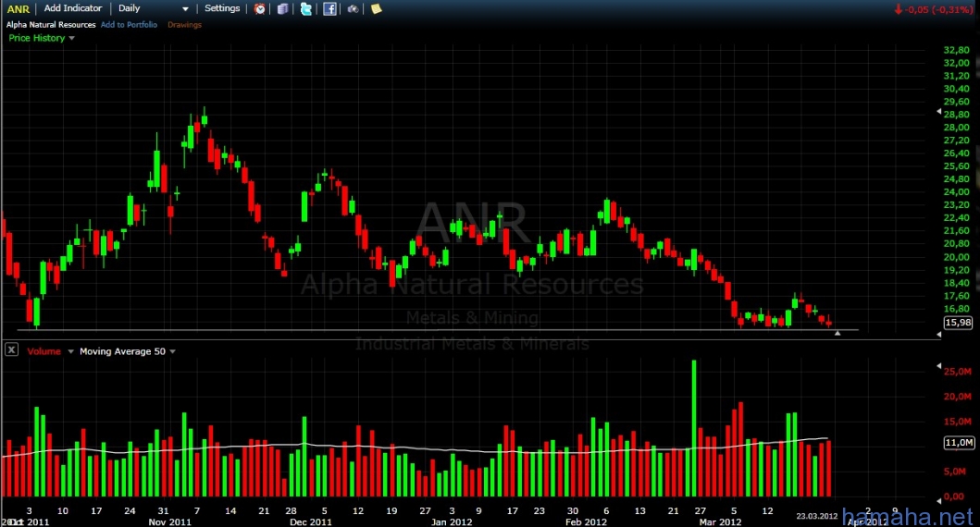
Task: Open the yellow sticky note icon
Action: pos(376,8)
